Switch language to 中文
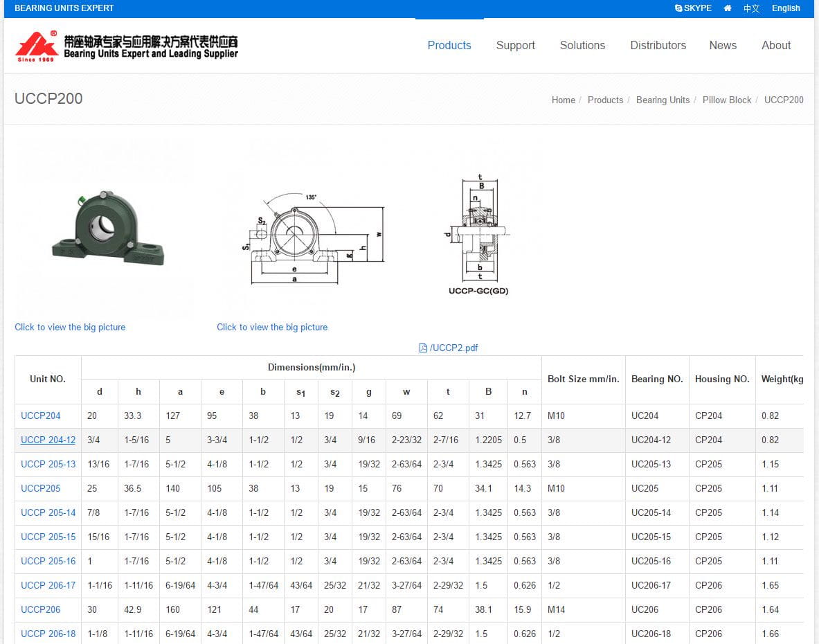Screen dimensions: 819x644 tap(751, 8)
